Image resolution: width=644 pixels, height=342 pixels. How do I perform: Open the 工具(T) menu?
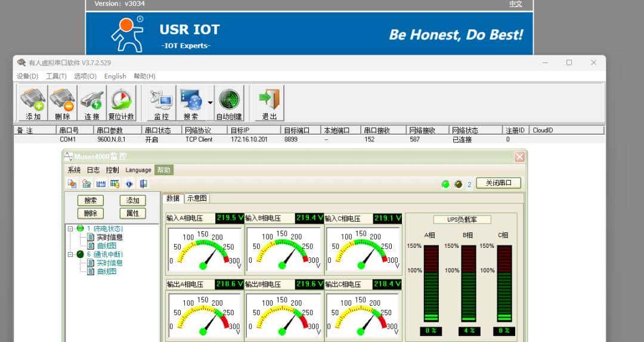coord(56,76)
